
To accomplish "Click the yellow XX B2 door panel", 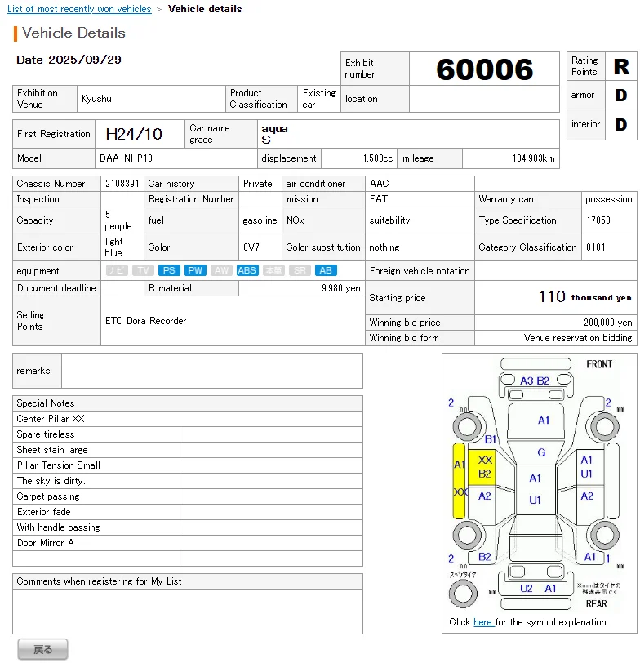I will (485, 467).
